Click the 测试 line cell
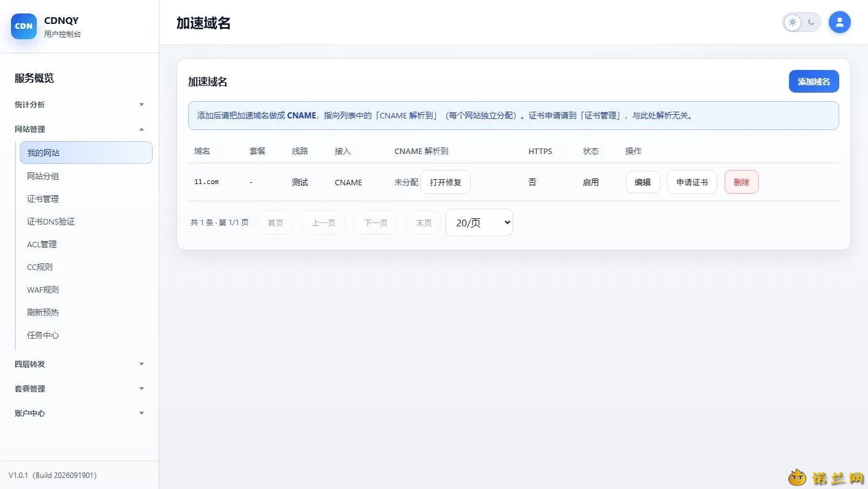 300,182
